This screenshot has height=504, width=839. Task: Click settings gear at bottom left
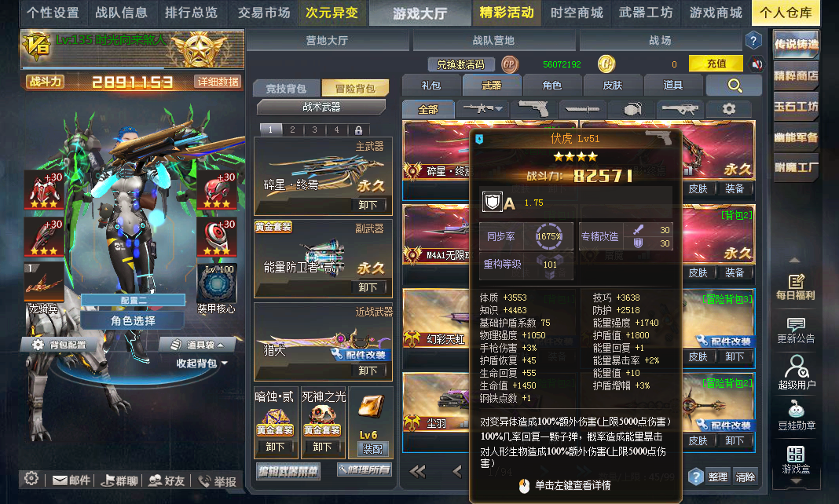(x=31, y=478)
